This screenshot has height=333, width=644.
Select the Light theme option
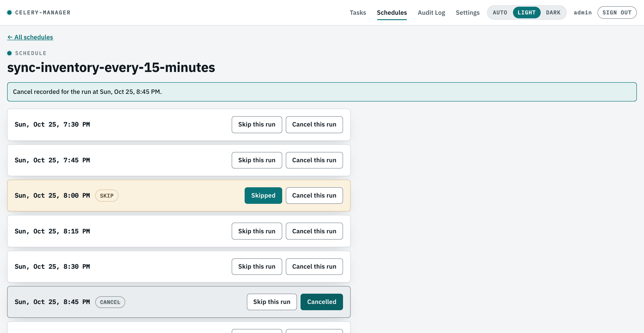pyautogui.click(x=527, y=13)
